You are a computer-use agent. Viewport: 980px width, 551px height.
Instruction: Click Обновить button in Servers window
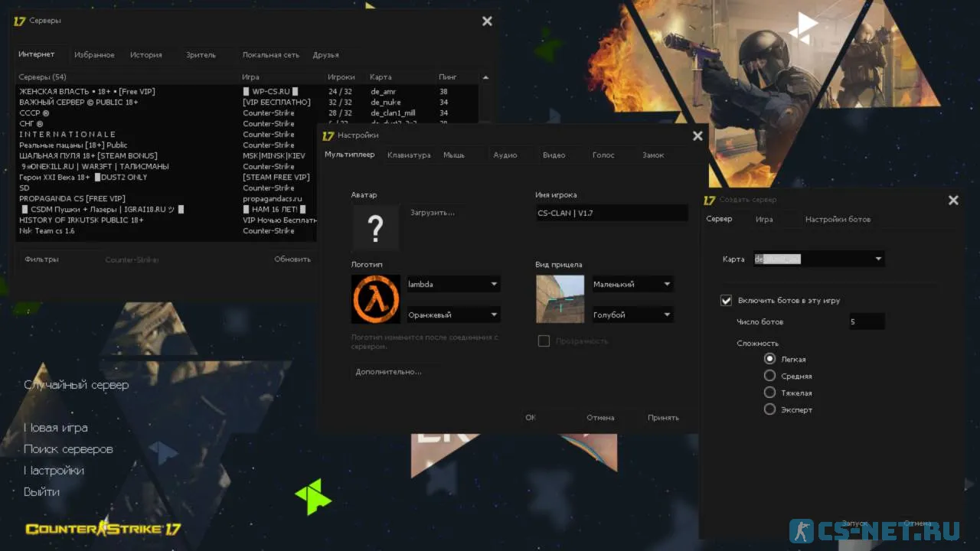292,259
